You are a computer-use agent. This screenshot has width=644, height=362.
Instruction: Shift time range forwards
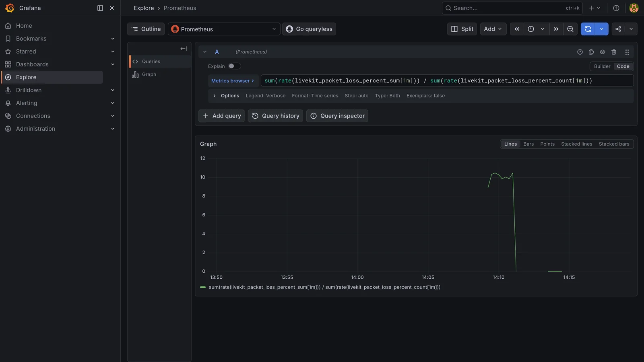click(556, 29)
